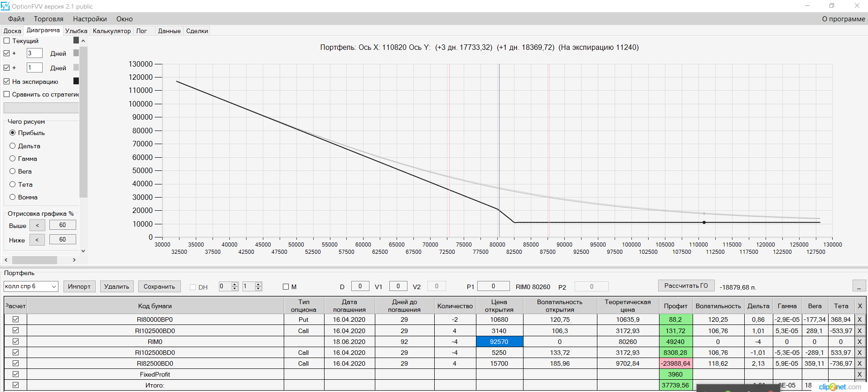Switch to the Данные tab
Viewport: 868px width, 392px height.
(170, 31)
